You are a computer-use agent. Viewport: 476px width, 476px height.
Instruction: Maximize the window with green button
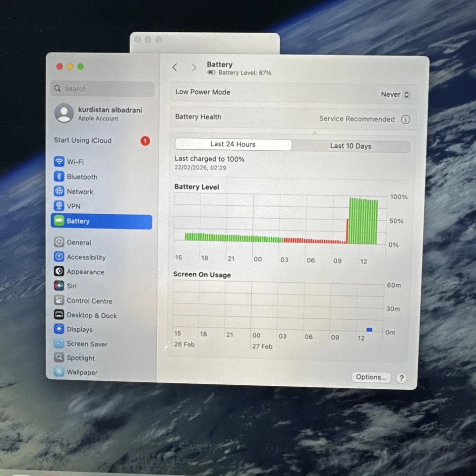tap(81, 66)
